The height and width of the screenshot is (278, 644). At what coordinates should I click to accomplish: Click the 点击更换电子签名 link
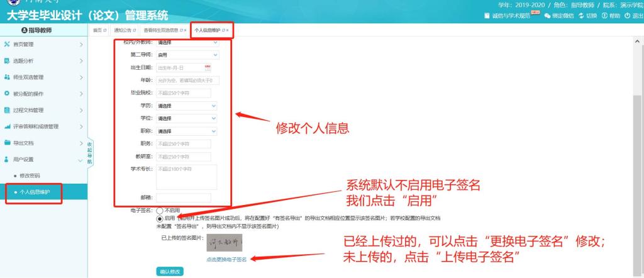tap(226, 259)
